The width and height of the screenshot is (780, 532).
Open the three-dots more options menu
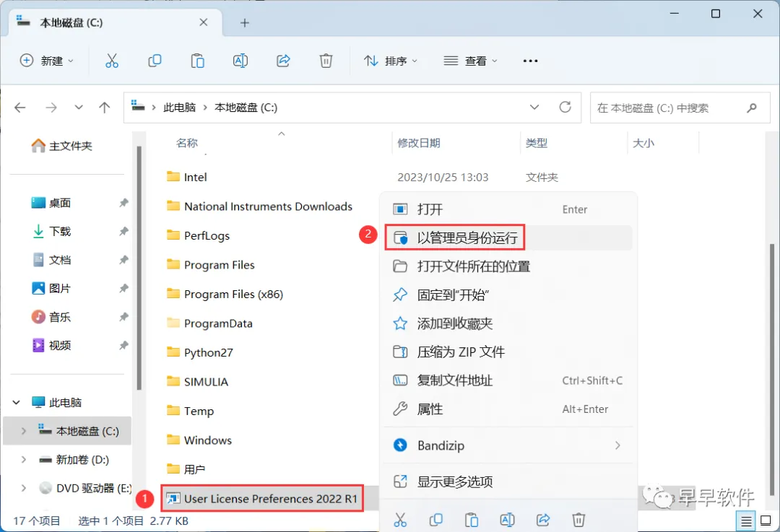pos(530,61)
